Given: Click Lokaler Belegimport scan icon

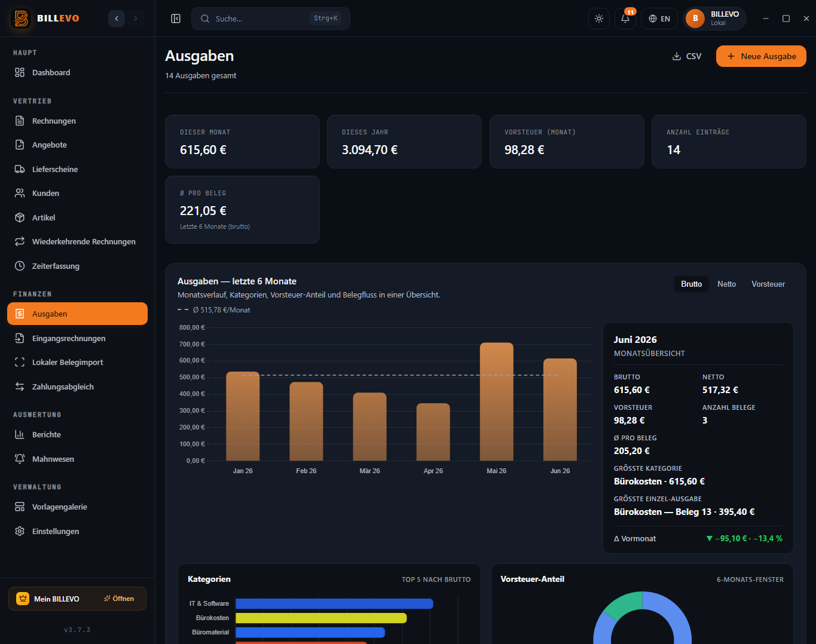Looking at the screenshot, I should point(20,363).
